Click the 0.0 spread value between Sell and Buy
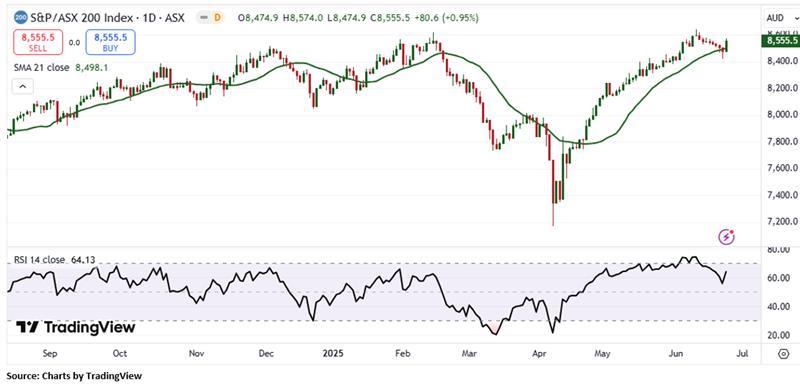800x389 pixels. 74,42
